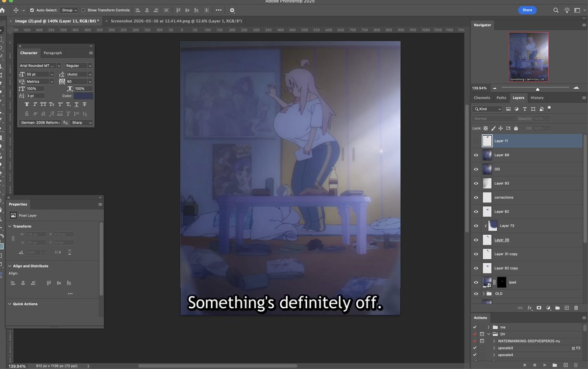Viewport: 588px width, 369px height.
Task: Switch to the Channels tab
Action: coord(482,98)
